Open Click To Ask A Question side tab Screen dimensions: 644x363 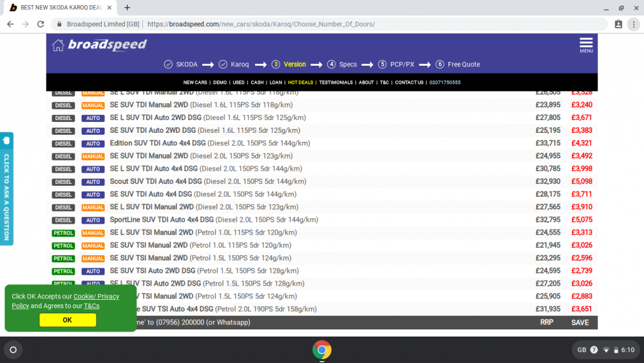click(x=6, y=189)
